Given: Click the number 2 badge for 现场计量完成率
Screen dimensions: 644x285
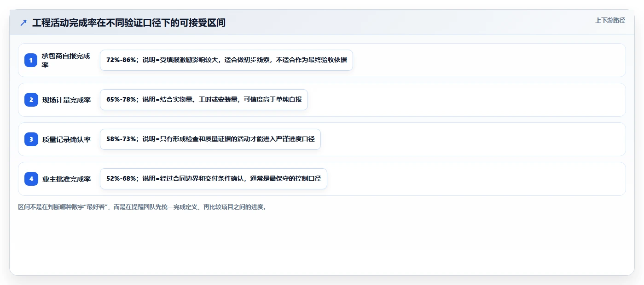Looking at the screenshot, I should (31, 100).
